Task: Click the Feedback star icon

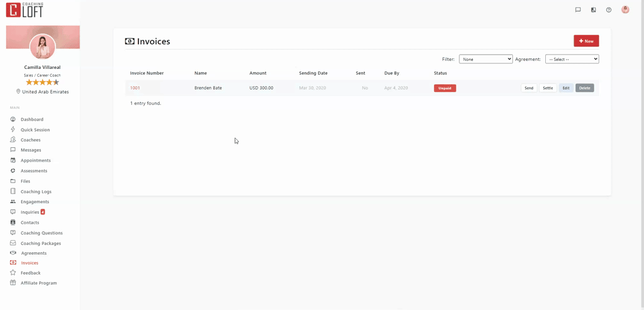Action: click(12, 273)
